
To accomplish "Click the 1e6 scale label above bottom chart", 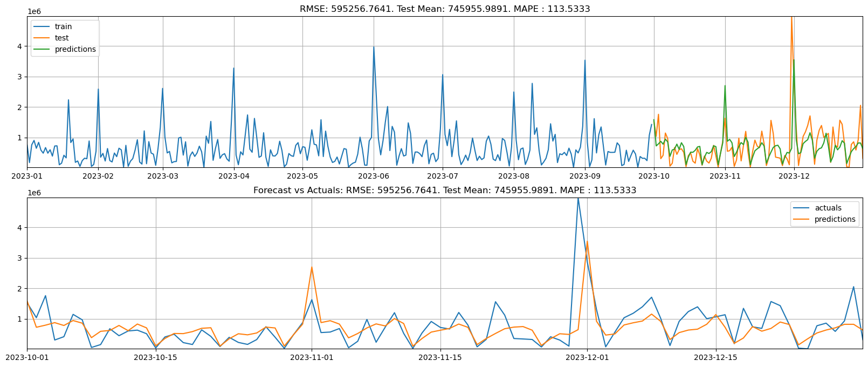I will point(34,193).
